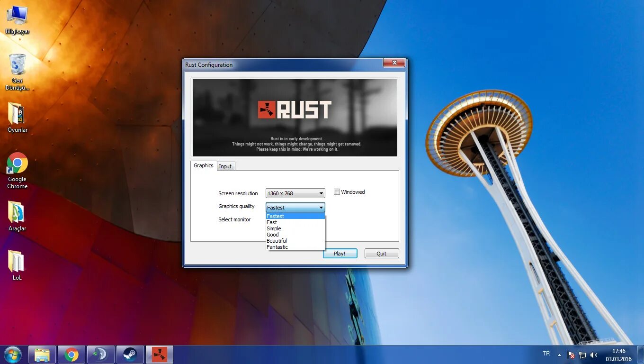Select the Araçlar folder icon
This screenshot has width=644, height=364.
pos(17,216)
